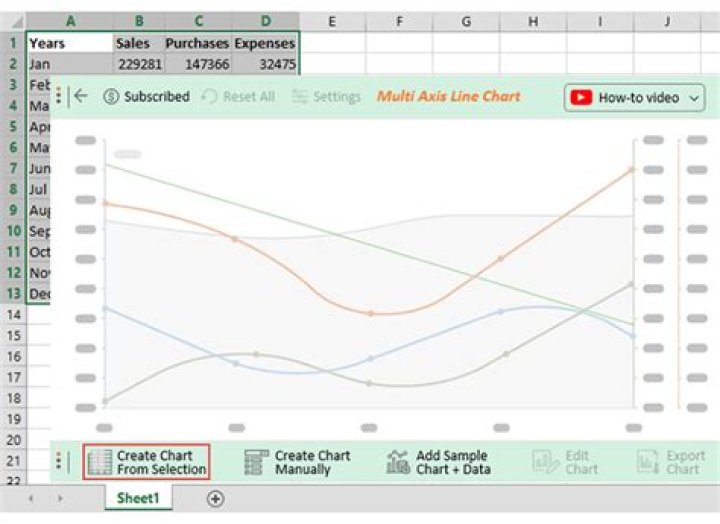The image size is (720, 524).
Task: Select column header C
Action: point(198,21)
